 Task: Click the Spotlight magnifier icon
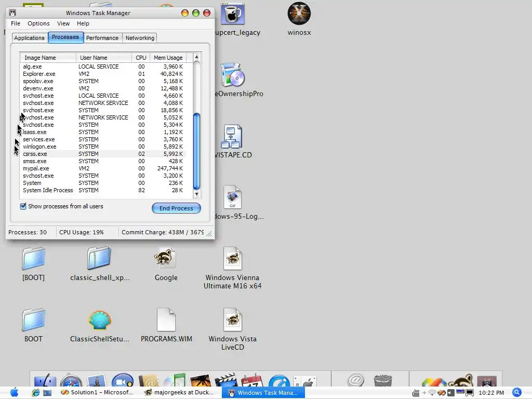click(517, 393)
